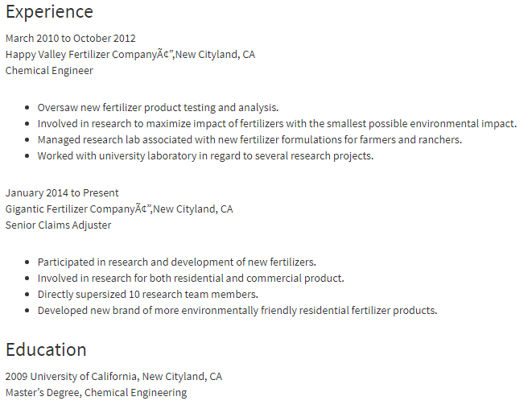Click the Happy Valley Fertilizer Company line
The height and width of the screenshot is (409, 532).
130,54
